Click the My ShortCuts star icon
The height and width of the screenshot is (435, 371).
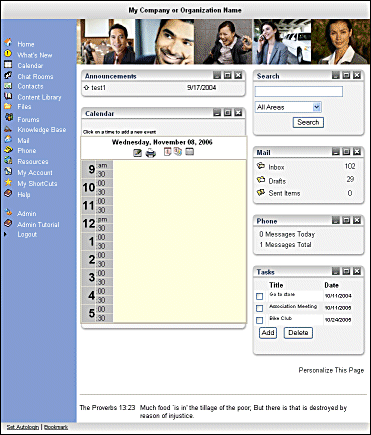click(x=8, y=182)
